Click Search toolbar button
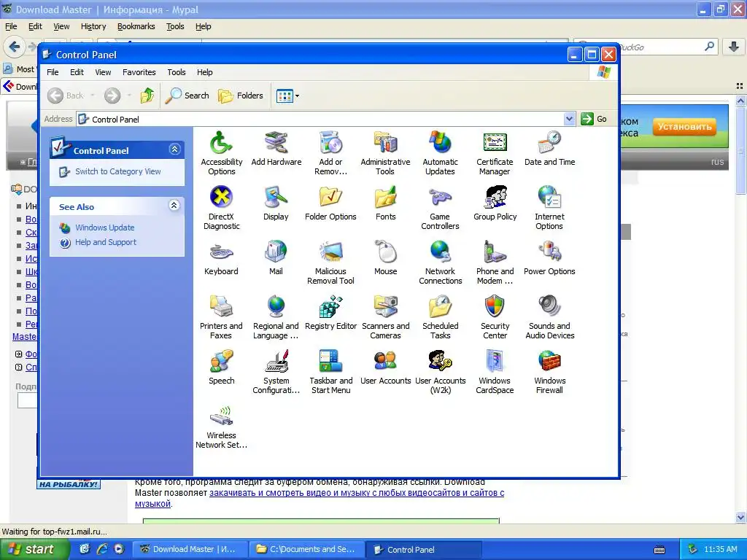 [x=187, y=96]
